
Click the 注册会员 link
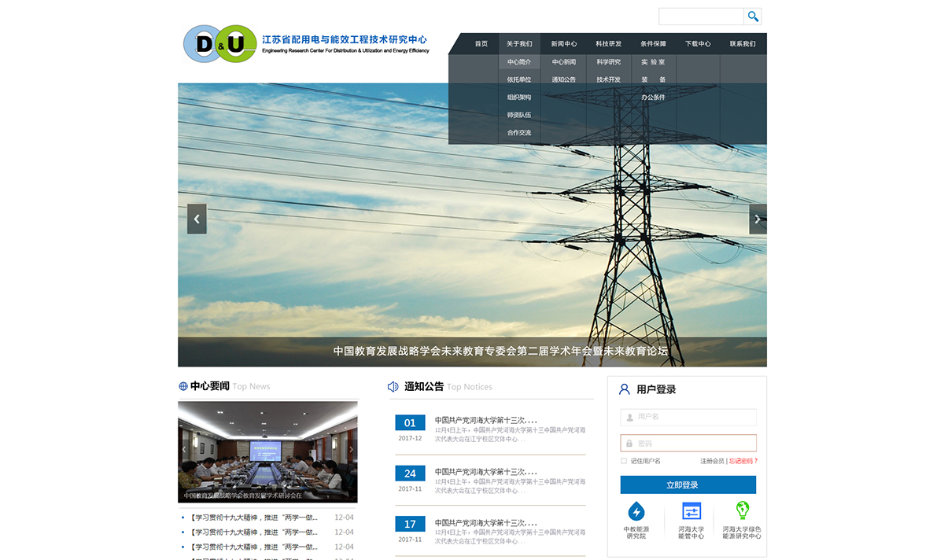point(712,461)
